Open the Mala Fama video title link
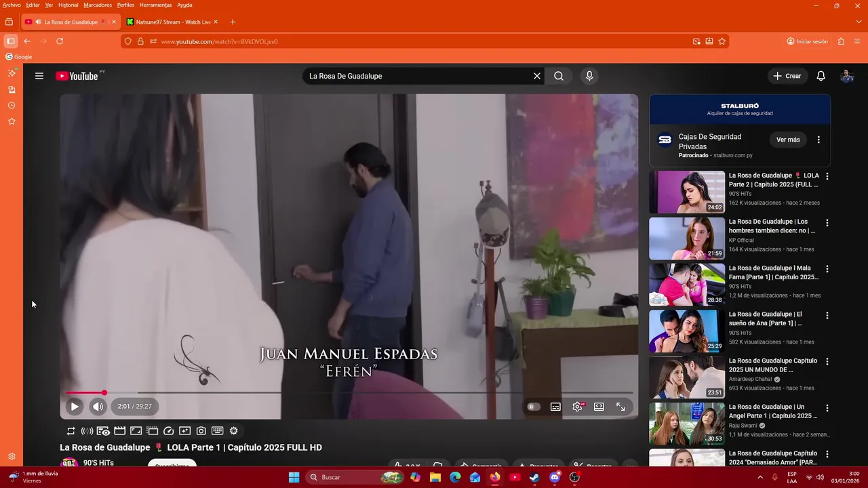 pos(774,272)
